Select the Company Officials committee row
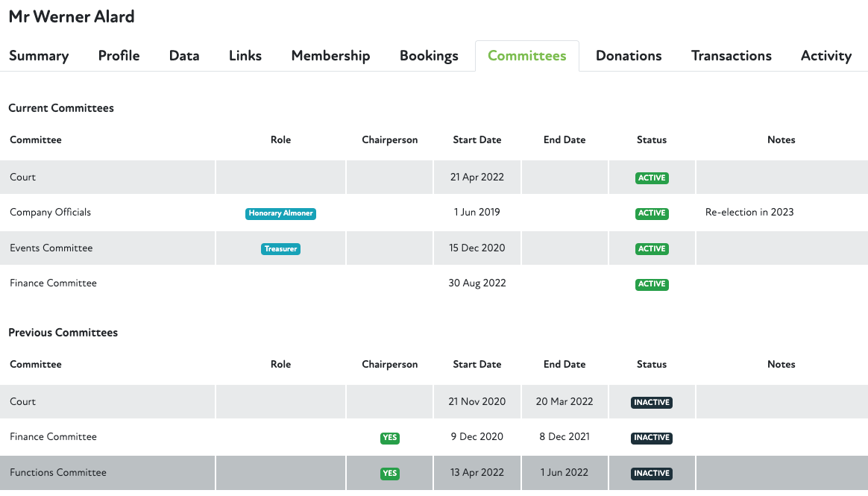The width and height of the screenshot is (868, 496). (x=51, y=213)
